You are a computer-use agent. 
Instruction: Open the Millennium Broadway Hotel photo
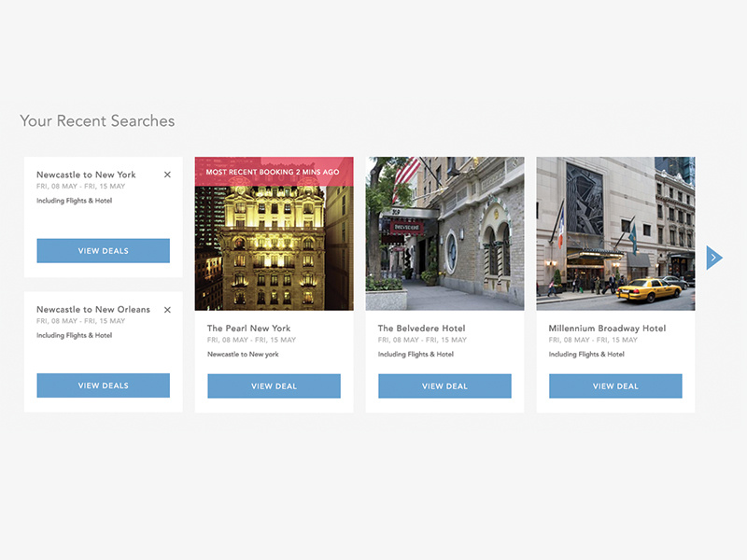click(615, 233)
